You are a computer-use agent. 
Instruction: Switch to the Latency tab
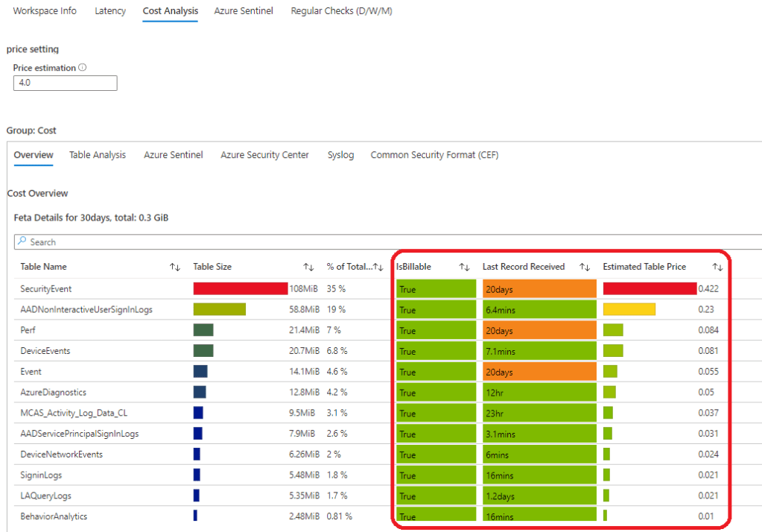coord(110,11)
